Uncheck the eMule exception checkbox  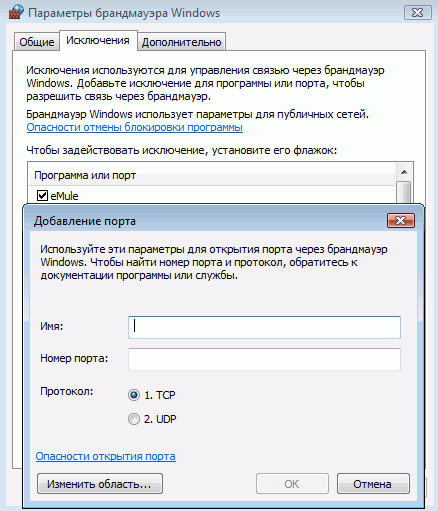tap(42, 195)
